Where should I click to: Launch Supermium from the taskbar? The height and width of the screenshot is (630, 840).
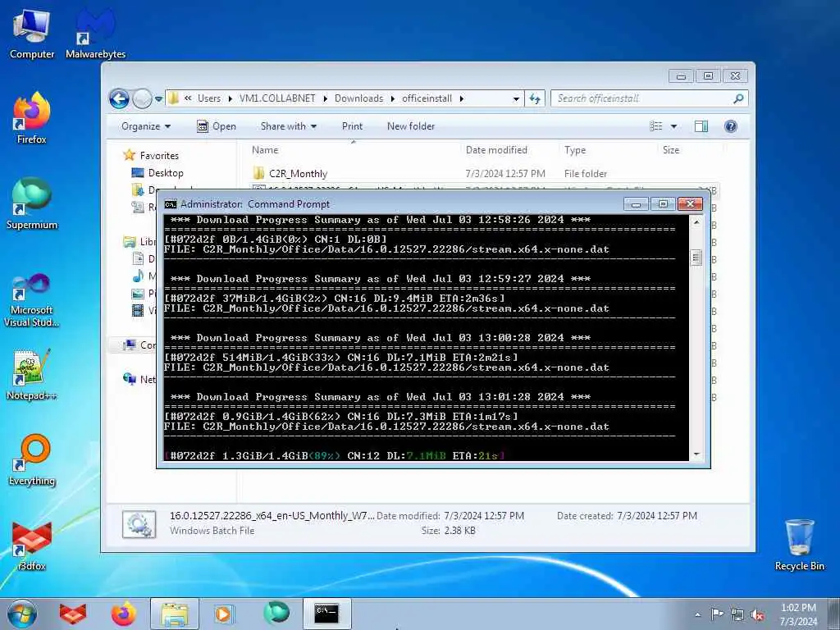point(276,613)
